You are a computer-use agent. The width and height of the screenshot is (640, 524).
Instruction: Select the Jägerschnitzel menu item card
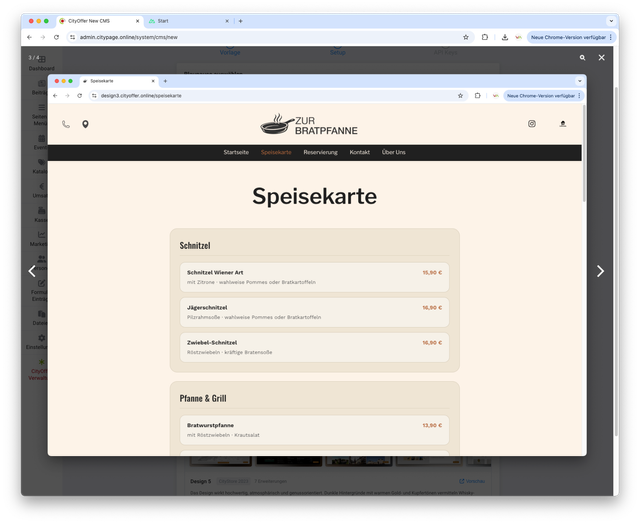314,312
